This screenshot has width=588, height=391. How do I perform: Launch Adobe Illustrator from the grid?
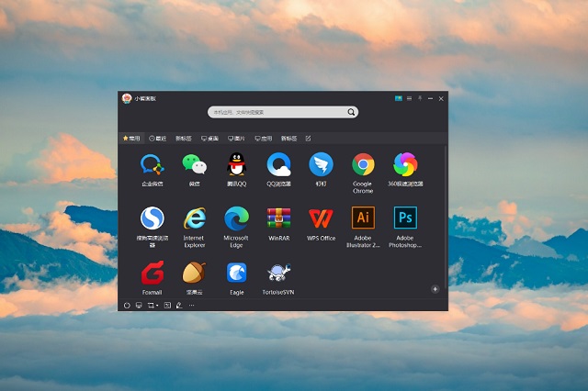tap(363, 218)
